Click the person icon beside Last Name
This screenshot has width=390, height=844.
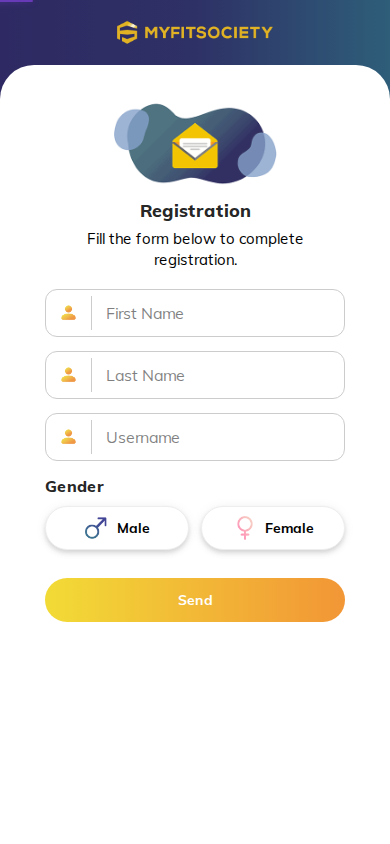click(68, 375)
